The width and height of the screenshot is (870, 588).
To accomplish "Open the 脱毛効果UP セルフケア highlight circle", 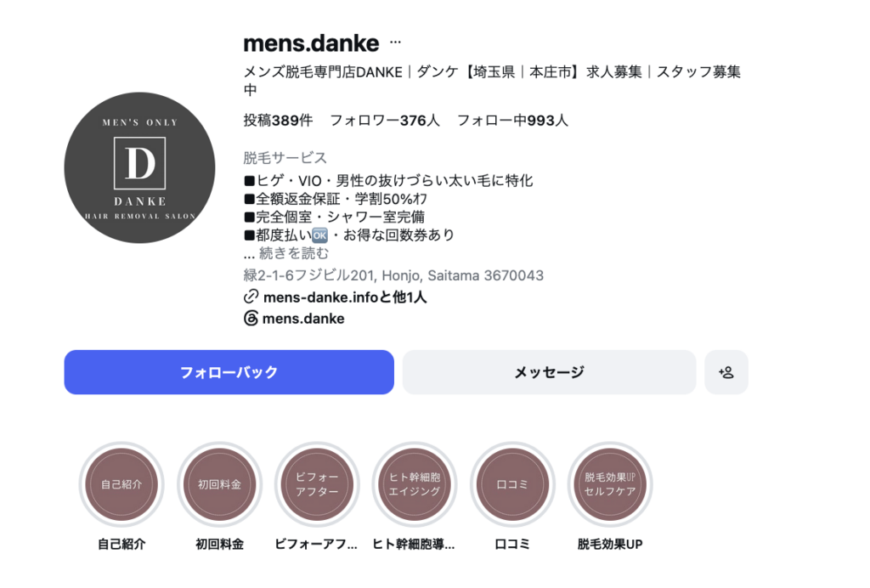I will [x=610, y=484].
